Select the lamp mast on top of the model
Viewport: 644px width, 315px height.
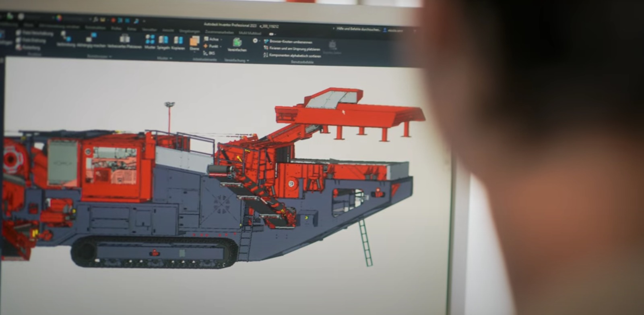click(x=169, y=117)
